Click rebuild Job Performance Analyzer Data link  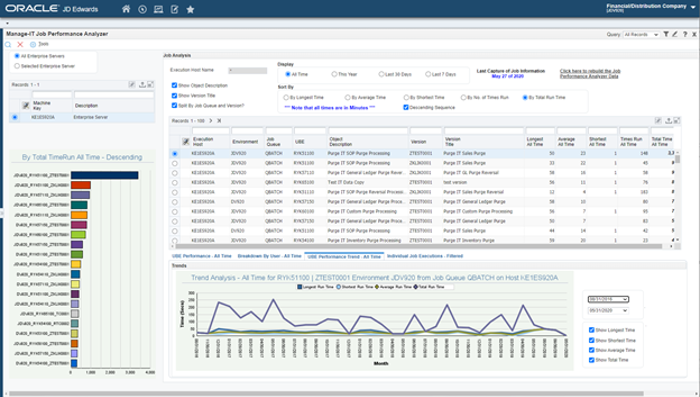590,74
